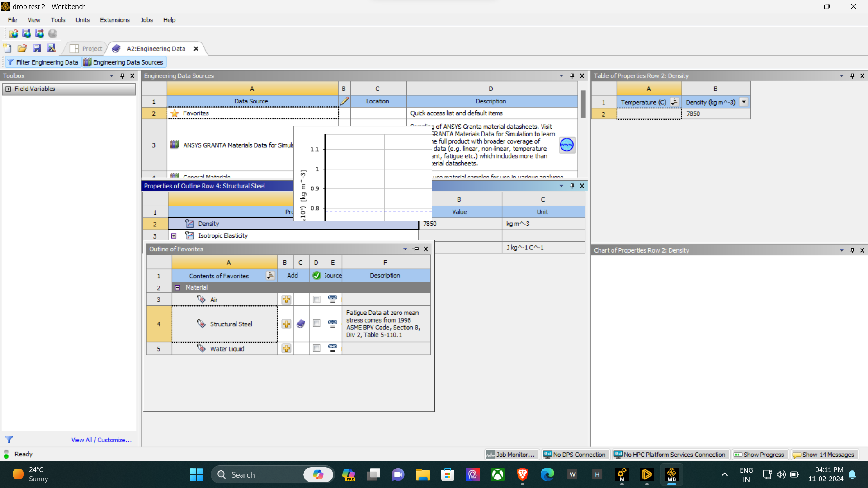Click the Save As toolbar icon
The height and width of the screenshot is (488, 868).
point(51,48)
